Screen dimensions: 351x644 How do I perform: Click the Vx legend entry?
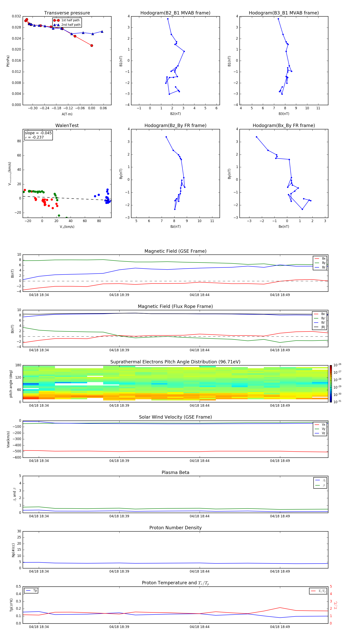click(x=320, y=424)
